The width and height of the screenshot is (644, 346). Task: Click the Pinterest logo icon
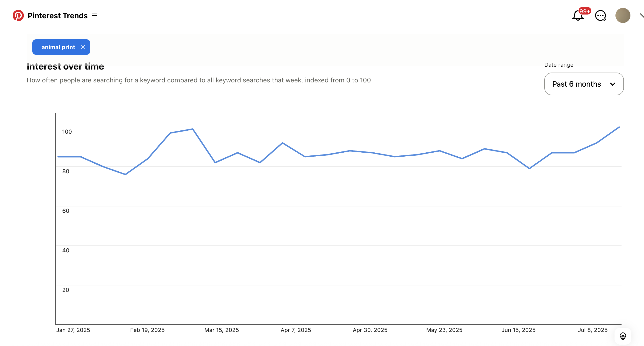18,15
